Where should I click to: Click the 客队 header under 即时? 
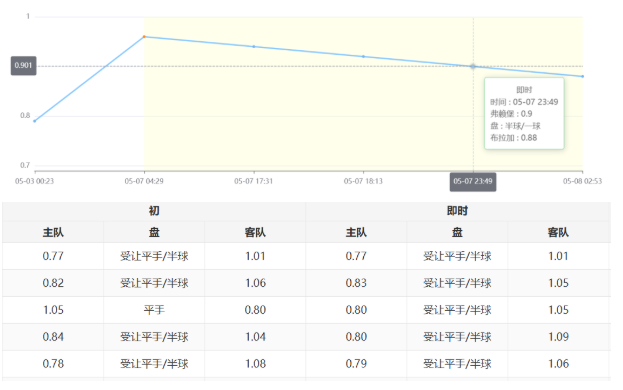click(558, 232)
